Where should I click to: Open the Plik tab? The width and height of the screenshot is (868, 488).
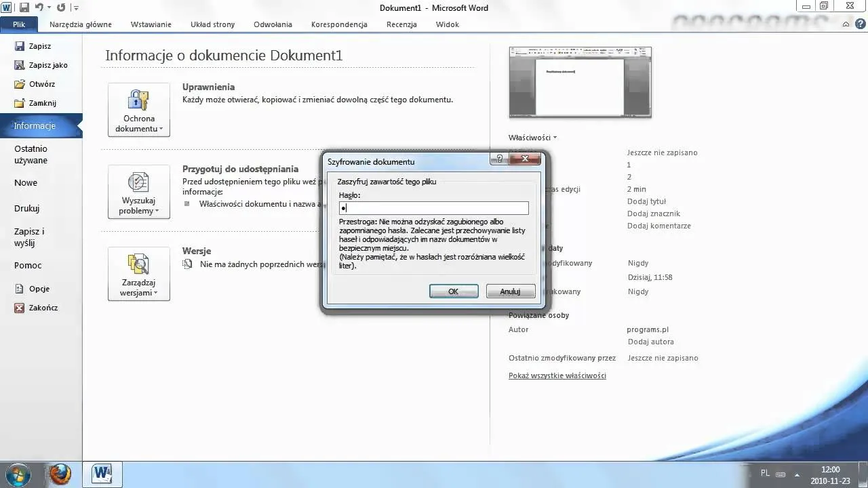(19, 24)
